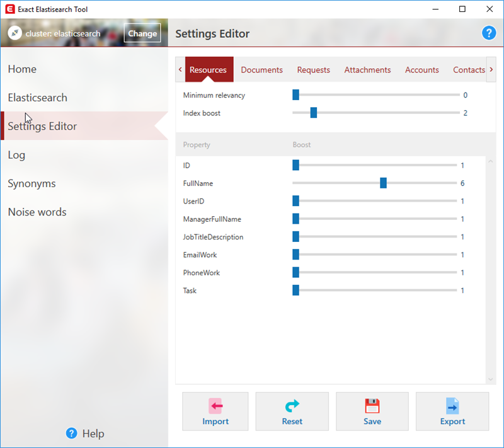This screenshot has width=504, height=448.
Task: Reset the settings to defaults
Action: pos(292,411)
